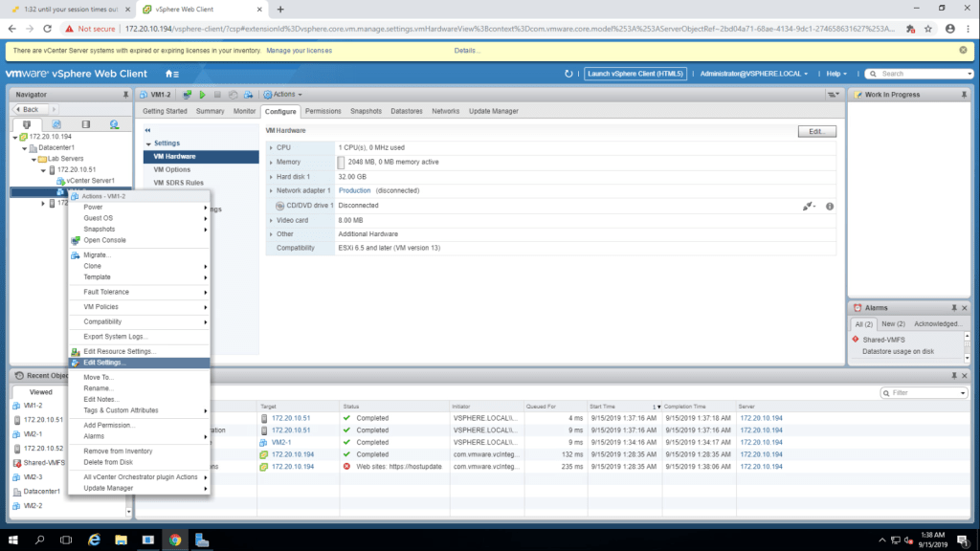This screenshot has width=980, height=551.
Task: Open the Storage view icon in Navigator
Action: click(x=85, y=124)
